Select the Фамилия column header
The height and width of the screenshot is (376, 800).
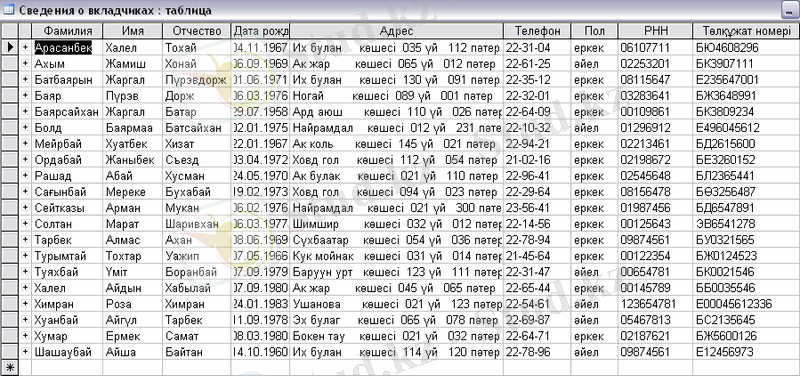pyautogui.click(x=67, y=31)
